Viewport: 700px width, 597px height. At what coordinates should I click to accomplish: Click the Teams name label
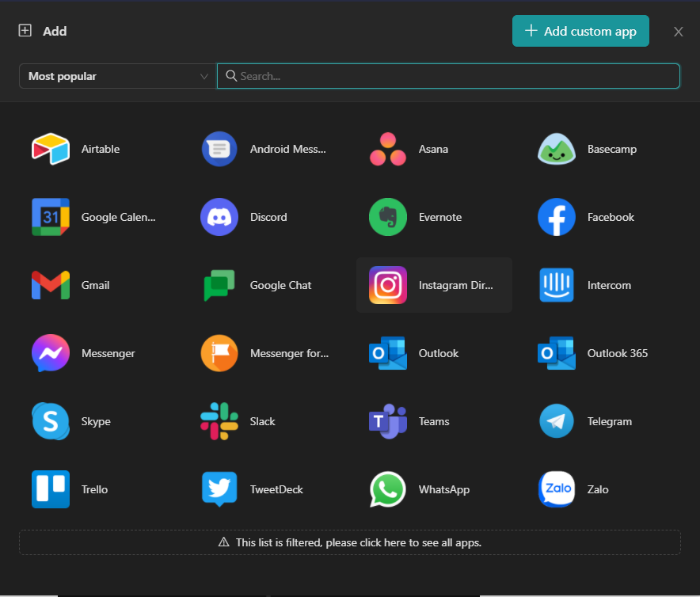[x=434, y=421]
